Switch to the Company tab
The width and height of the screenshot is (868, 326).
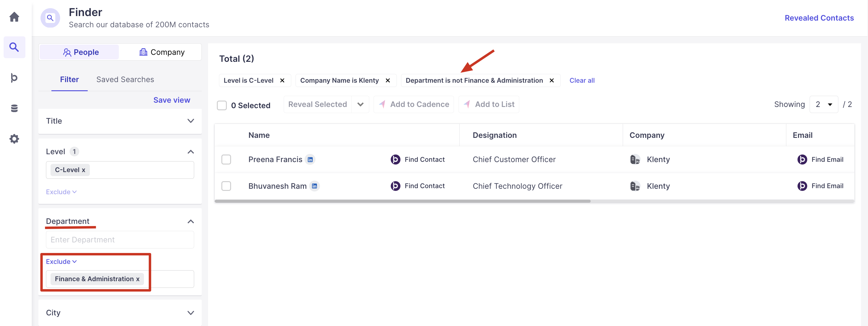162,52
